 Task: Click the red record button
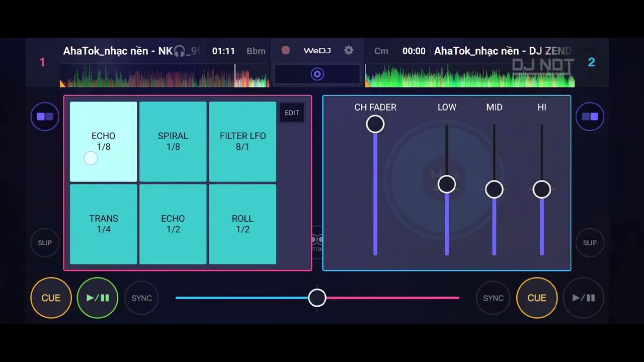[286, 50]
